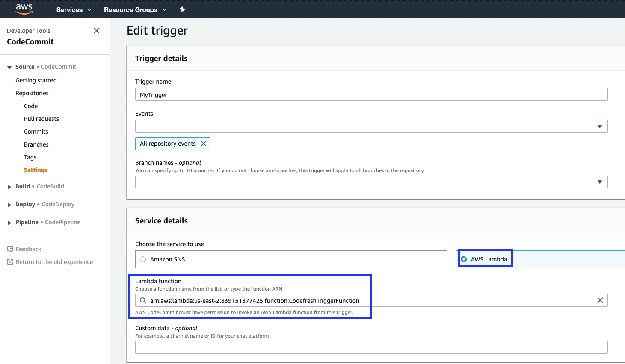Expand the Build CodeBuild section
The width and height of the screenshot is (625, 364).
[x=9, y=187]
